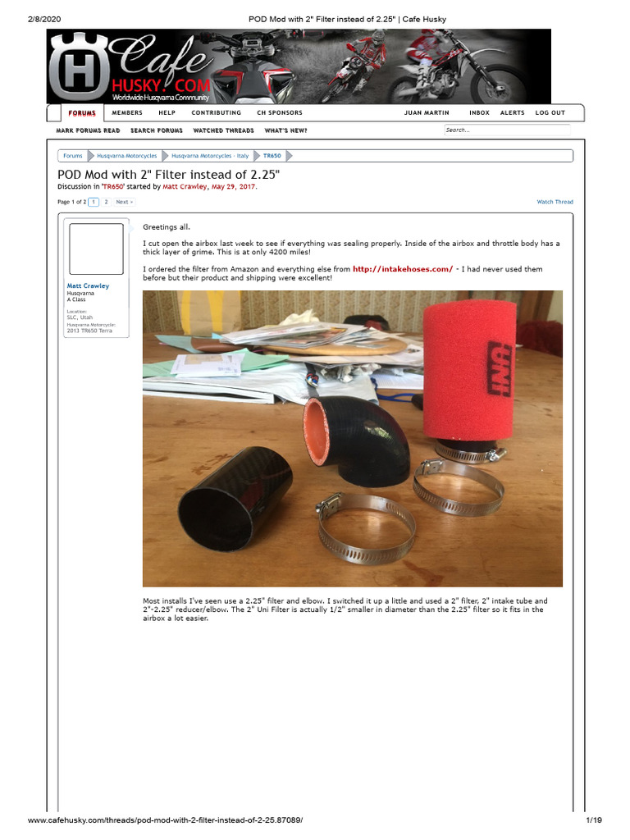
Task: Click the Log Out link
Action: point(550,113)
